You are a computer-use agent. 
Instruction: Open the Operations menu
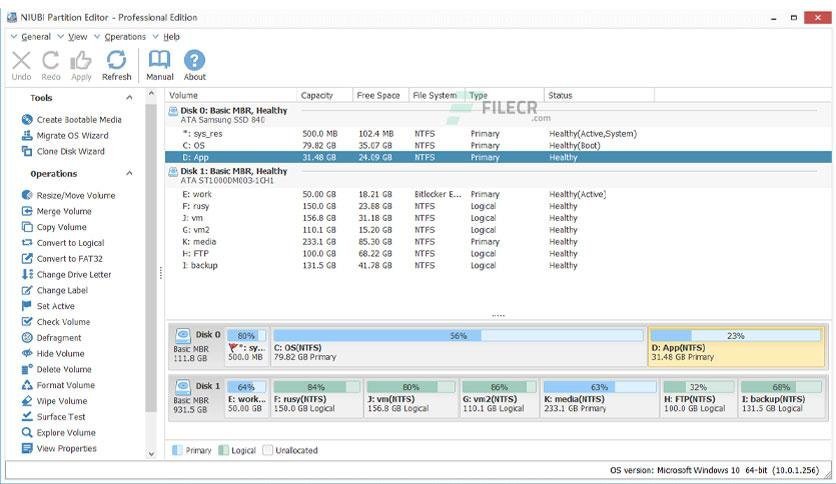coord(125,37)
